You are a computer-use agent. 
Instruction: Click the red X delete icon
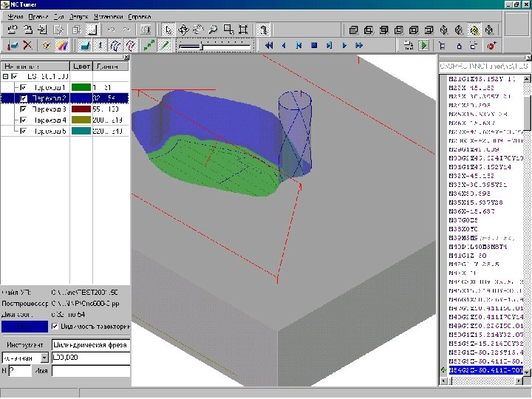(27, 46)
